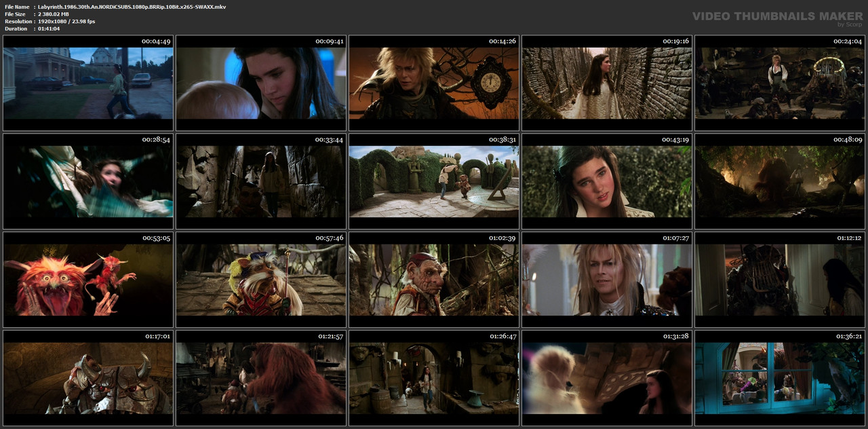The width and height of the screenshot is (868, 429).
Task: Select the thumbnail at 01:12:12
Action: tap(780, 280)
